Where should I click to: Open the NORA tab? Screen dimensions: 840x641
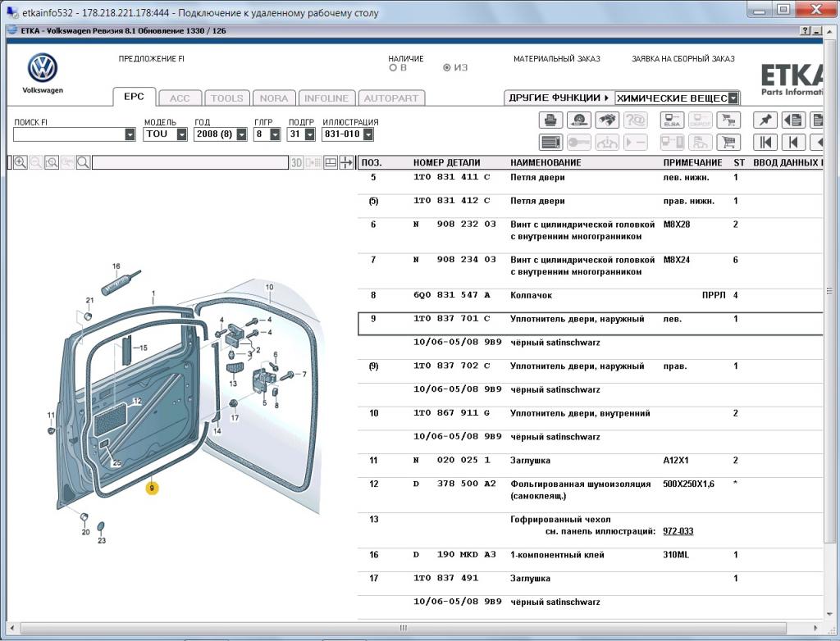click(274, 98)
